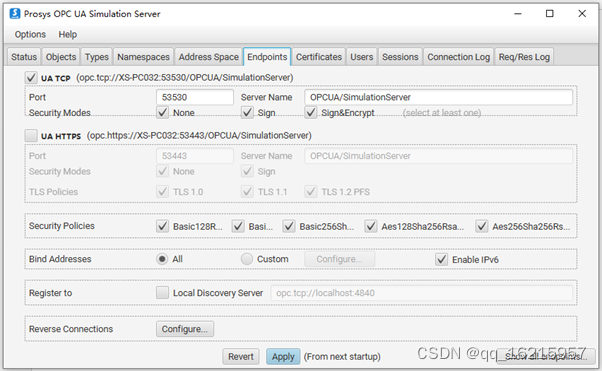602x371 pixels.
Task: Click the UA TCP Port field 53530
Action: (x=195, y=97)
